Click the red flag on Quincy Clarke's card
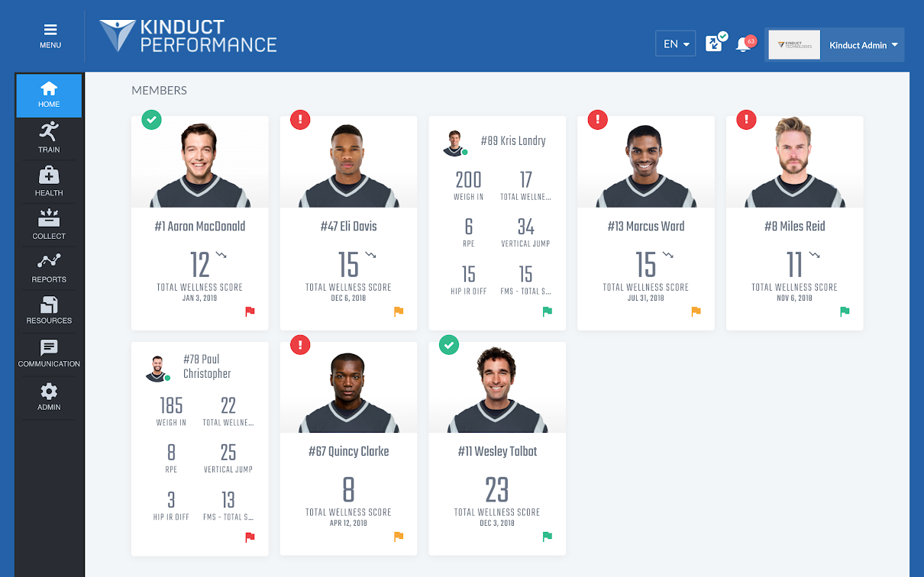The height and width of the screenshot is (577, 924). 398,537
